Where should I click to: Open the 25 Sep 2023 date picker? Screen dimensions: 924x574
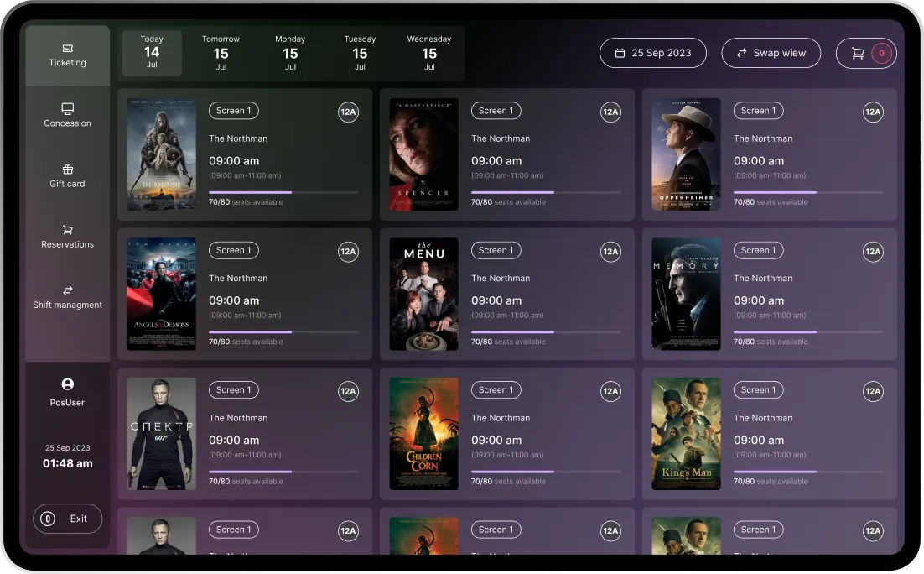click(x=653, y=52)
